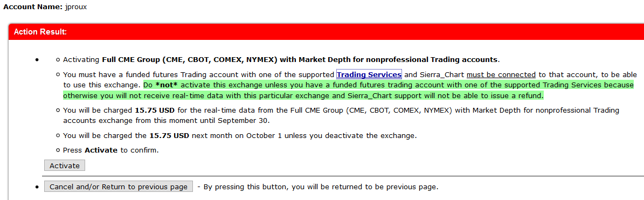Click the hollow bullet before 'You must have a funded'
644x200 pixels.
click(x=58, y=75)
